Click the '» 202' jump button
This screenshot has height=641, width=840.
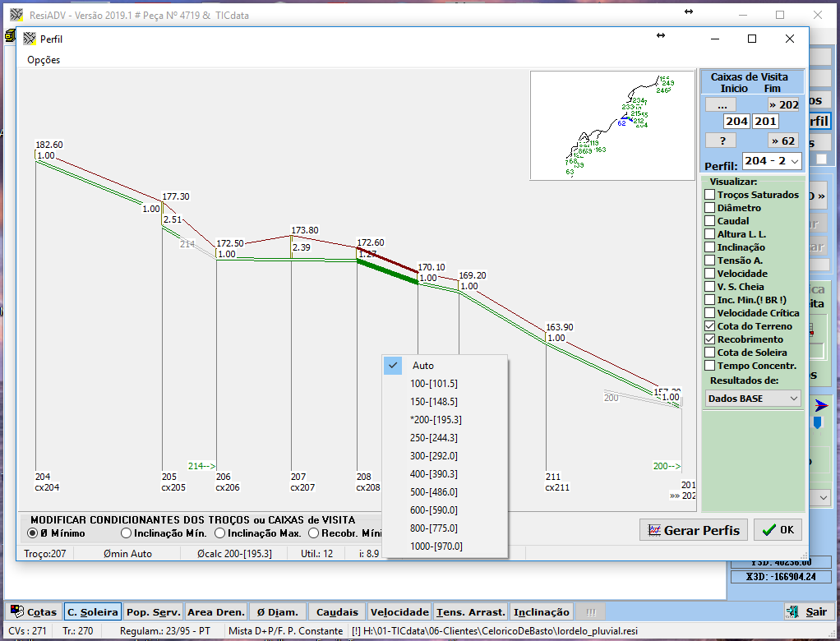(783, 104)
